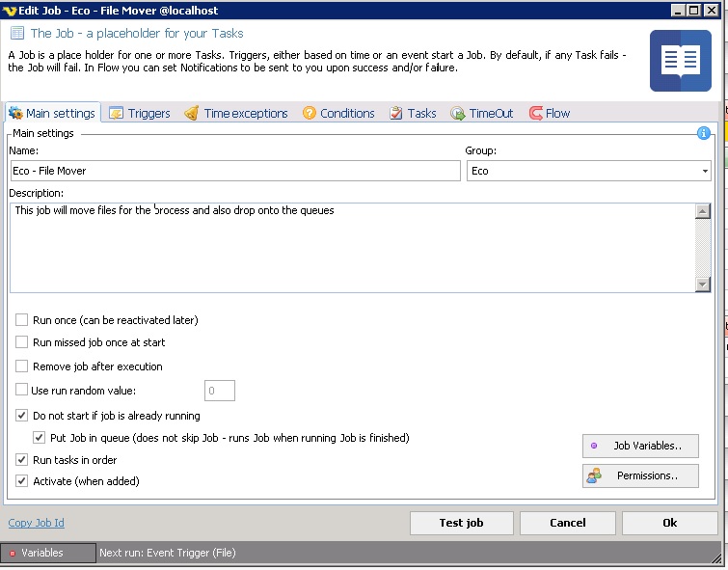This screenshot has width=728, height=570.
Task: Click the Conditions question mark icon
Action: point(310,114)
